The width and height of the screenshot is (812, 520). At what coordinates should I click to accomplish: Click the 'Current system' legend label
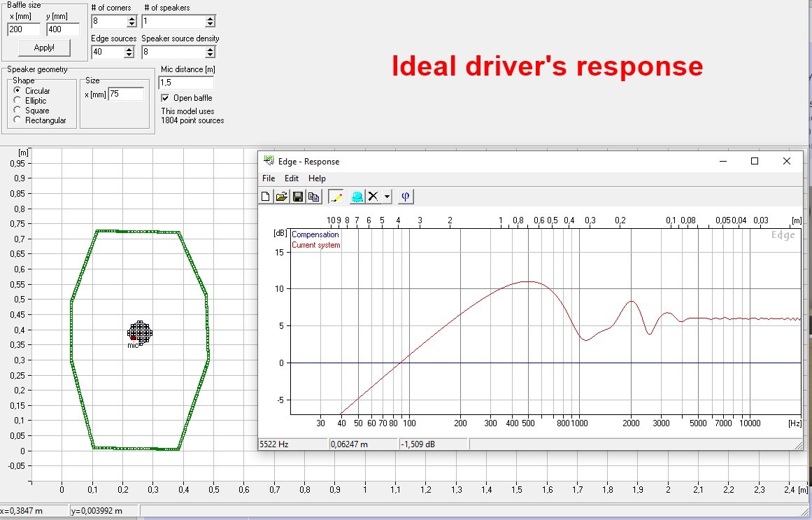coord(316,245)
